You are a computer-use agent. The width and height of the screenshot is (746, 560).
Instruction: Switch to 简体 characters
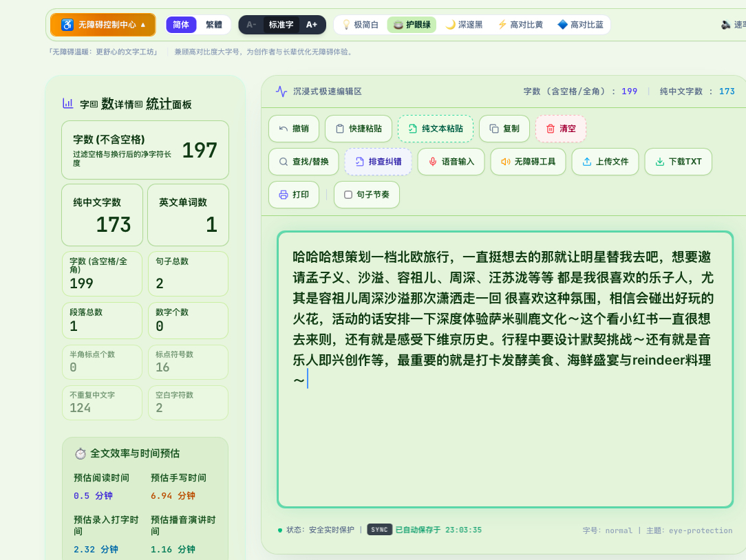[181, 25]
